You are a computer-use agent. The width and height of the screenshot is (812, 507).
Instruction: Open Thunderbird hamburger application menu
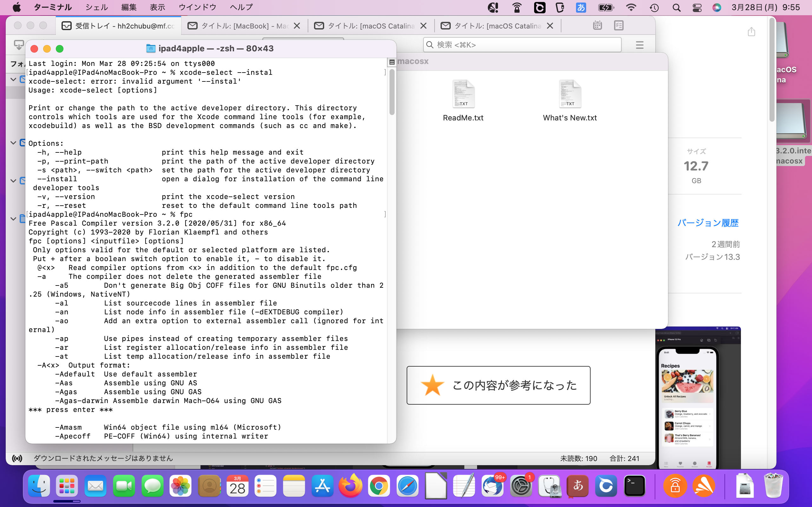[x=639, y=45]
